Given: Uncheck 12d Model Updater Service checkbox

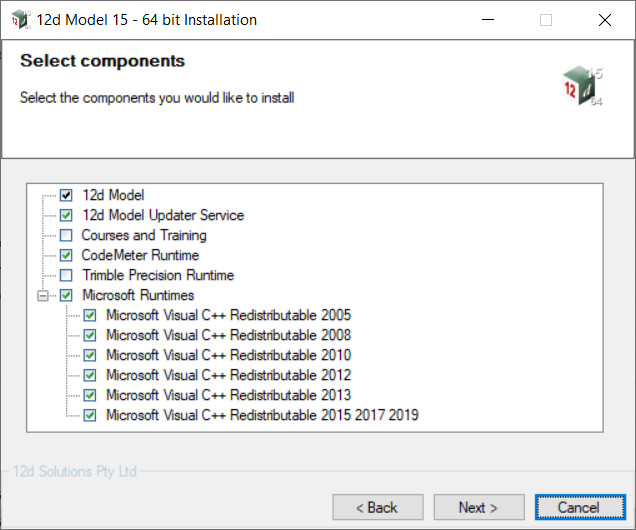Looking at the screenshot, I should pos(66,215).
